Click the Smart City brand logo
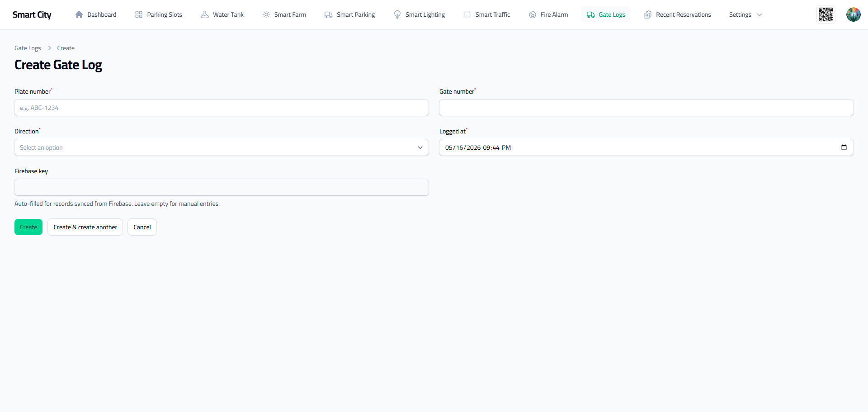This screenshot has width=868, height=412. [32, 14]
